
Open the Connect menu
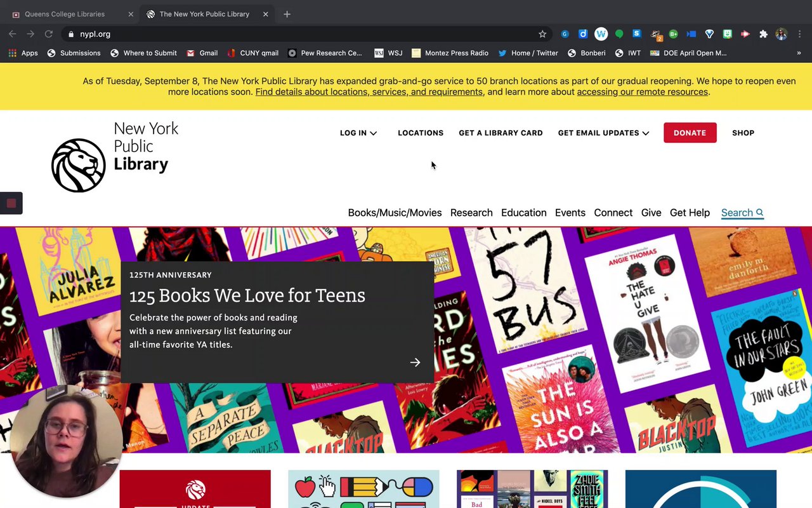click(613, 213)
